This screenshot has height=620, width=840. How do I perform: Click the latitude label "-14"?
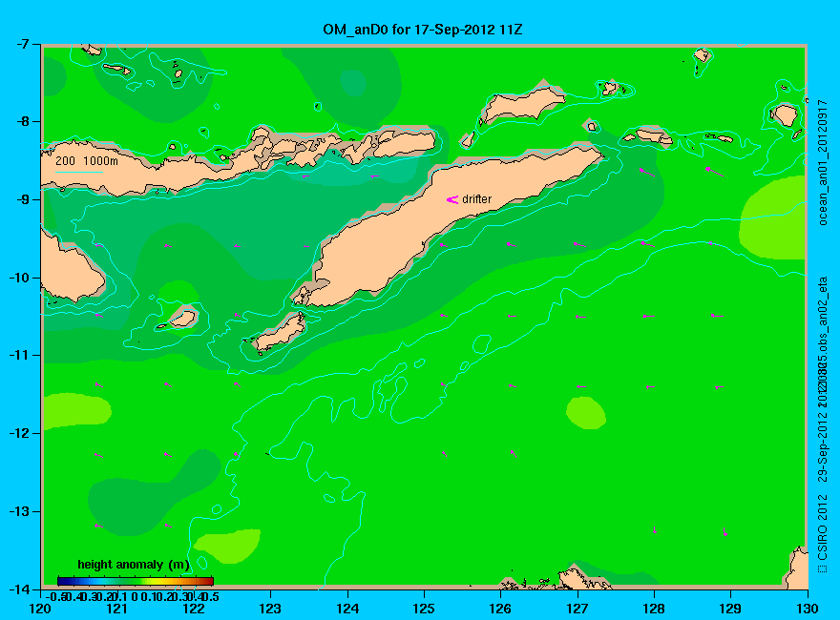point(20,589)
